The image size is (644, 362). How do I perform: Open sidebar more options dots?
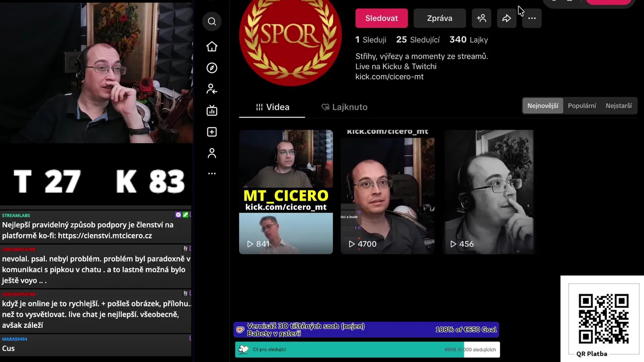(x=212, y=173)
